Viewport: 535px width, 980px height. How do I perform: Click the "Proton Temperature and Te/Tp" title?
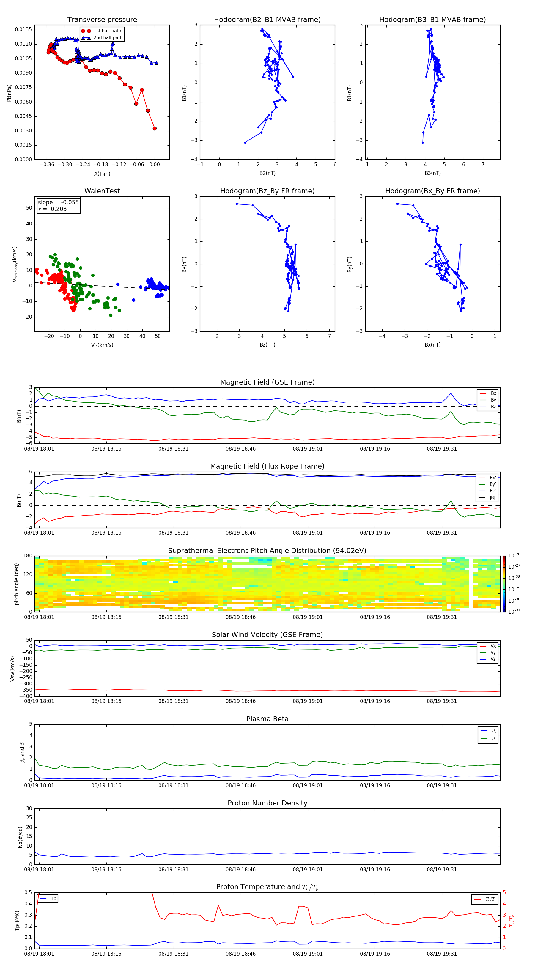click(x=267, y=887)
